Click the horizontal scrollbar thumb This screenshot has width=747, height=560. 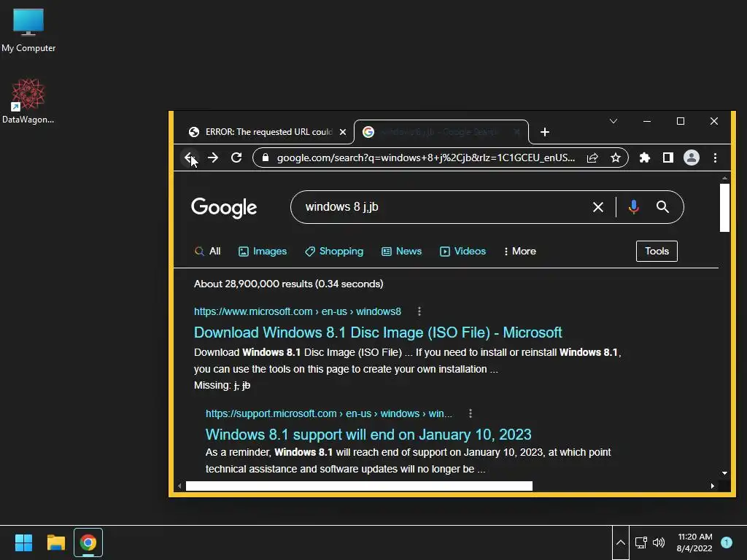coord(359,486)
